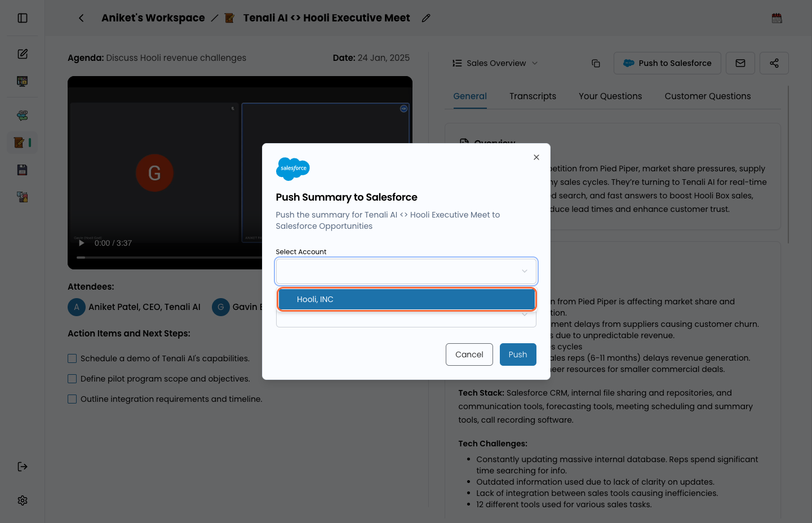This screenshot has width=812, height=523.
Task: Click the '12 different tools used' bullet
Action: coord(564,504)
